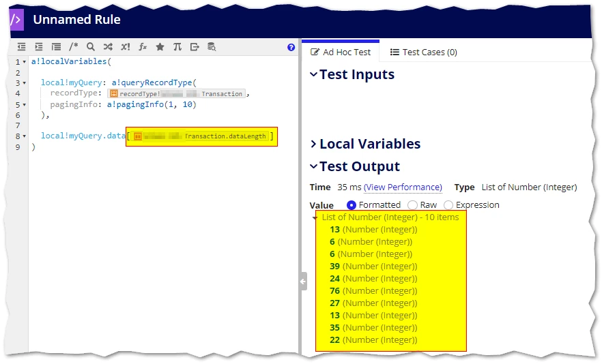
Task: Click the star toolbar icon
Action: pyautogui.click(x=160, y=47)
